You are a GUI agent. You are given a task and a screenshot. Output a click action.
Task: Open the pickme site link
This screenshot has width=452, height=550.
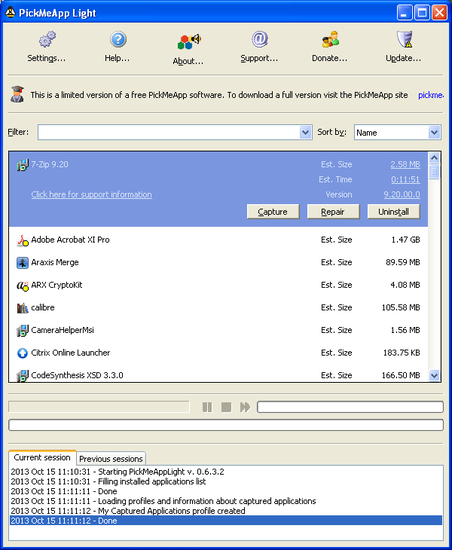431,95
